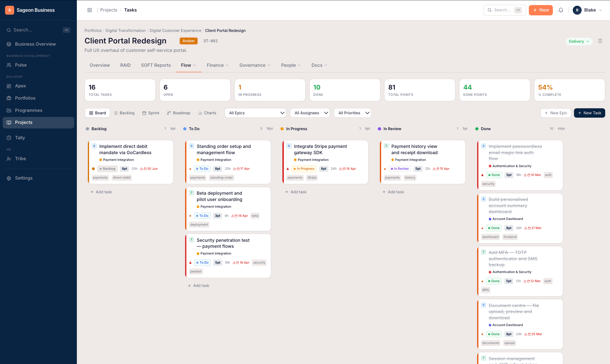Add task in To Do column

tap(198, 286)
